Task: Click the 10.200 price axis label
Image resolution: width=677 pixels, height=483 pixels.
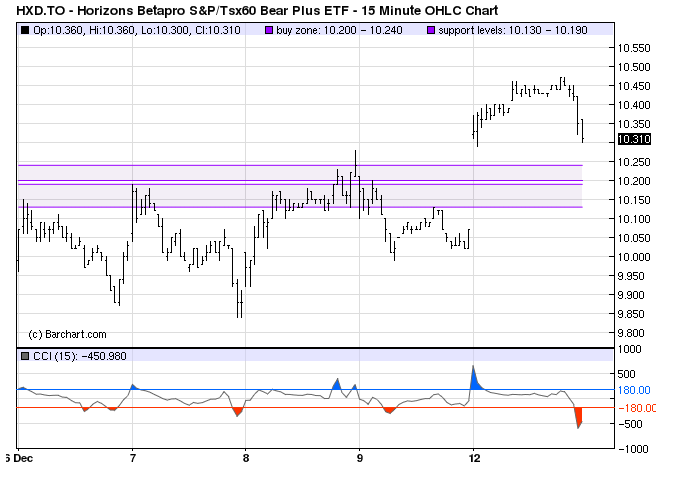Action: tap(634, 181)
